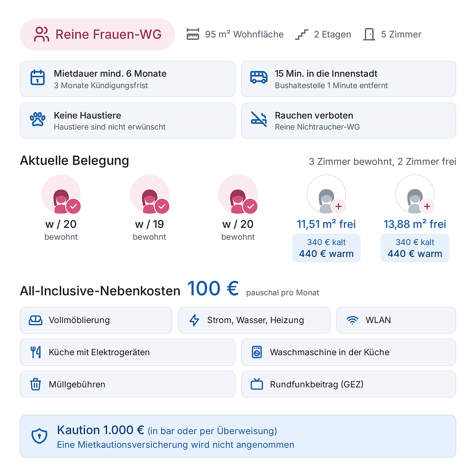Screen dimensions: 476x476
Task: Click the resident avatar above w / 19
Action: (x=149, y=194)
